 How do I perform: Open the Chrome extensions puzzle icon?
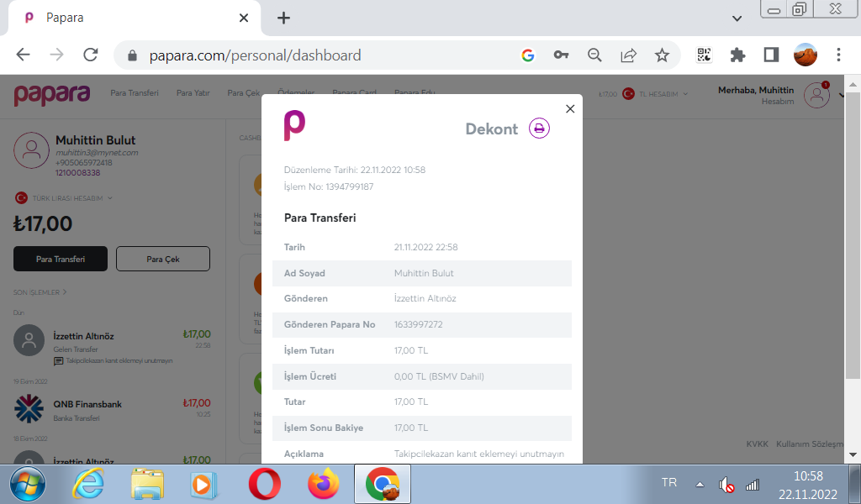737,55
